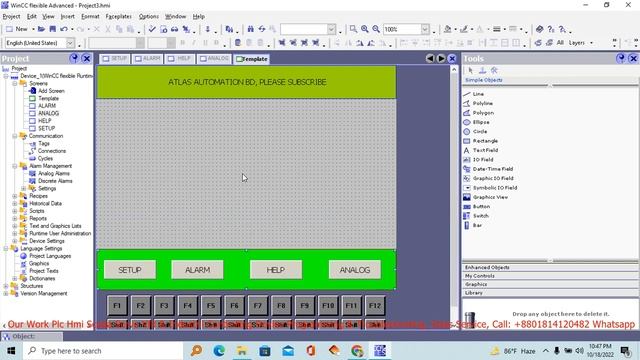Screen dimensions: 640x360
Task: Click the line color pen icon
Action: pyautogui.click(x=464, y=29)
